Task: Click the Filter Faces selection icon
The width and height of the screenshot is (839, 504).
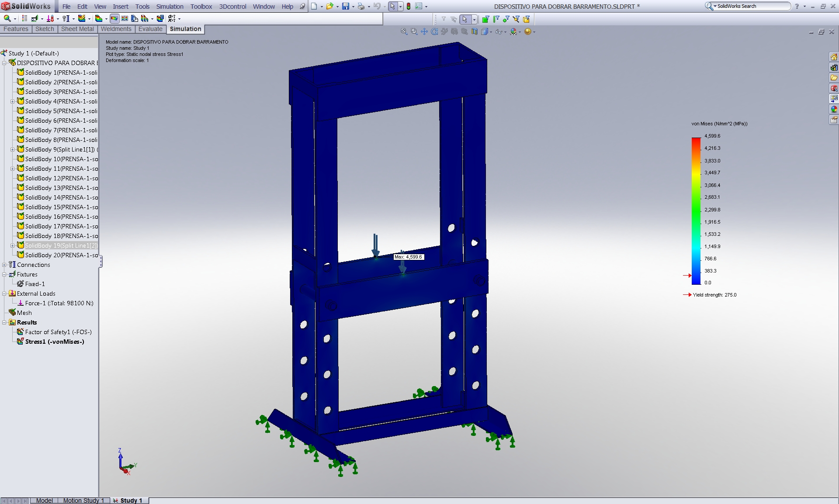Action: tap(486, 19)
